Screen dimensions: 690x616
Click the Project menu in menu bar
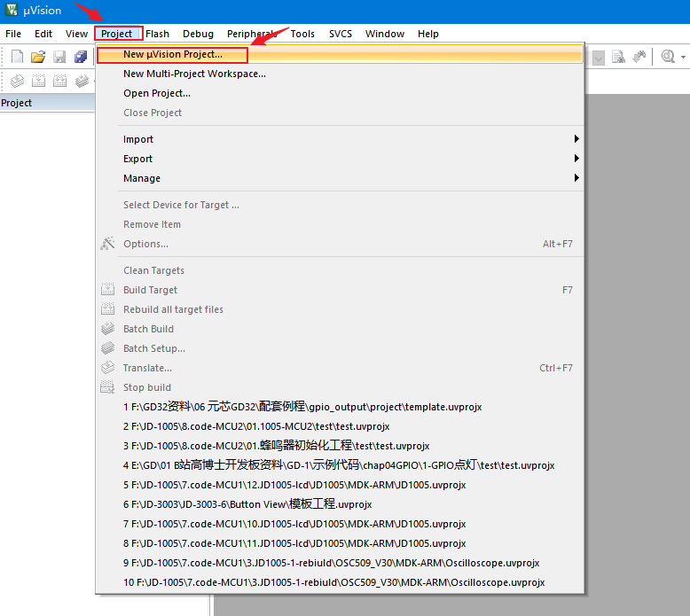pos(116,34)
